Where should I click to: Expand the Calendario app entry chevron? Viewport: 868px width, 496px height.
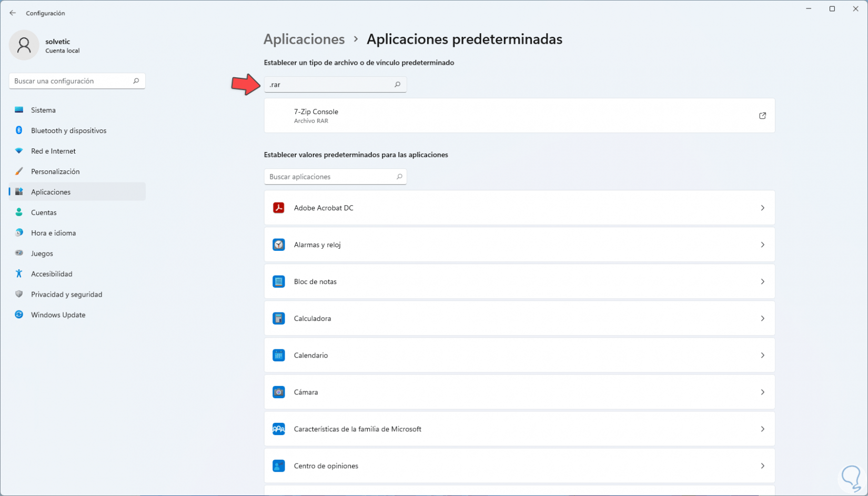click(762, 355)
